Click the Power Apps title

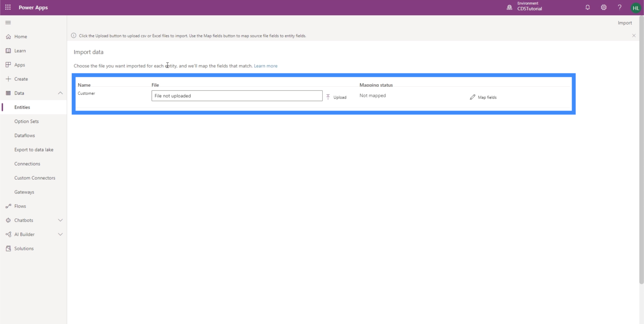point(33,8)
